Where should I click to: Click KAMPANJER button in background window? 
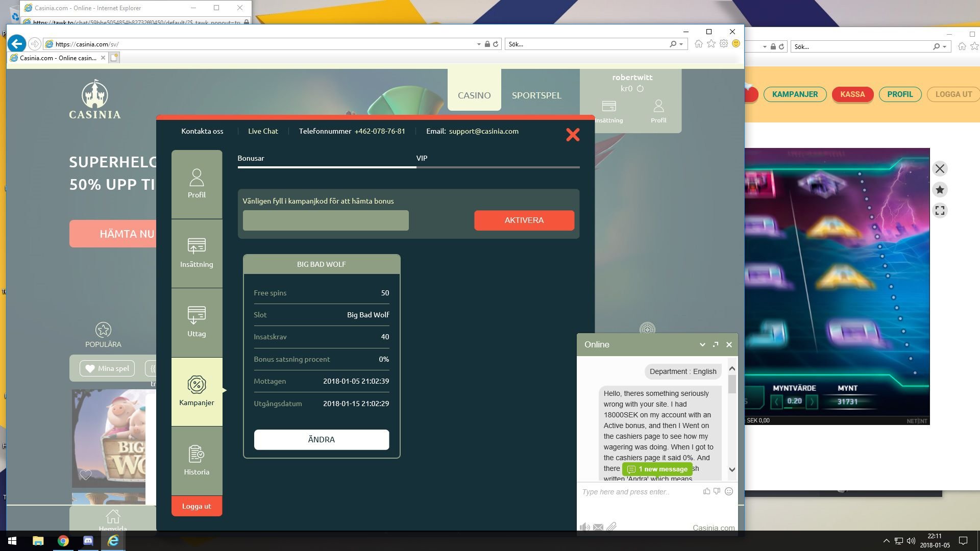click(x=795, y=94)
